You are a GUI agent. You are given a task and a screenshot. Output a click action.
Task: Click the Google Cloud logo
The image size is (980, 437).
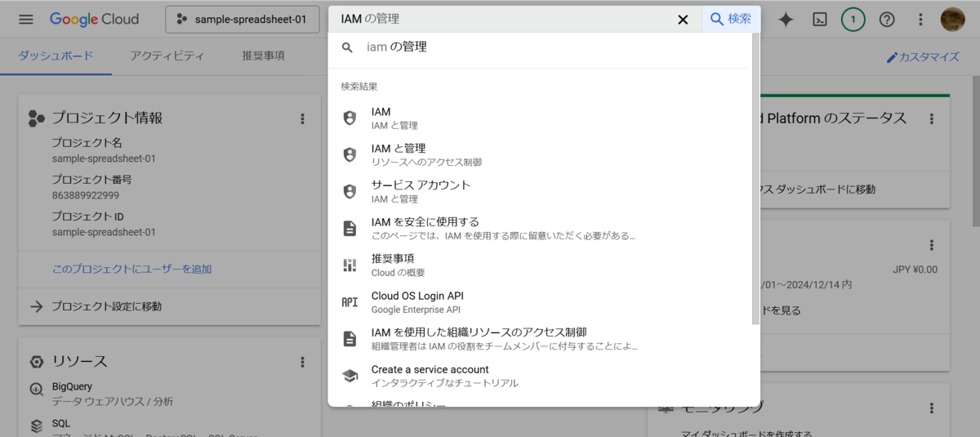click(95, 19)
